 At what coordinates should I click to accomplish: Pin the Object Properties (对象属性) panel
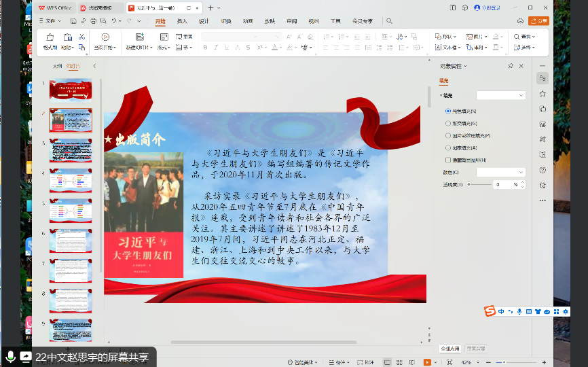click(x=511, y=66)
